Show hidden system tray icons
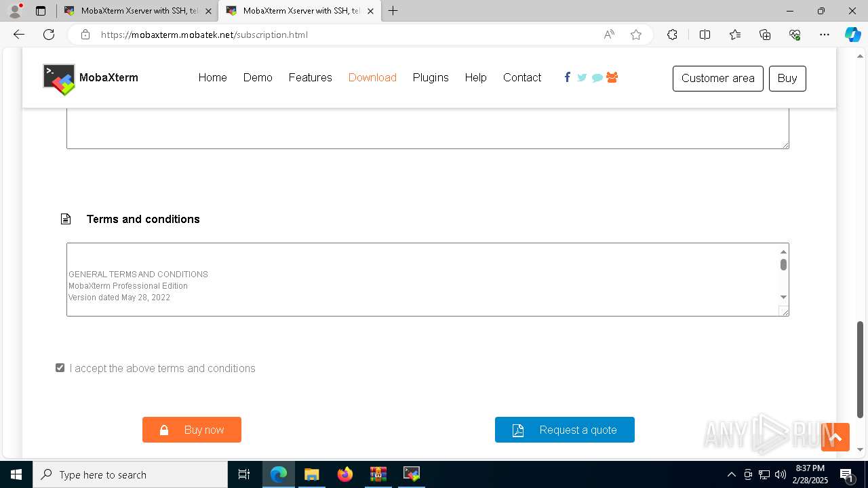The image size is (868, 488). coord(731,474)
